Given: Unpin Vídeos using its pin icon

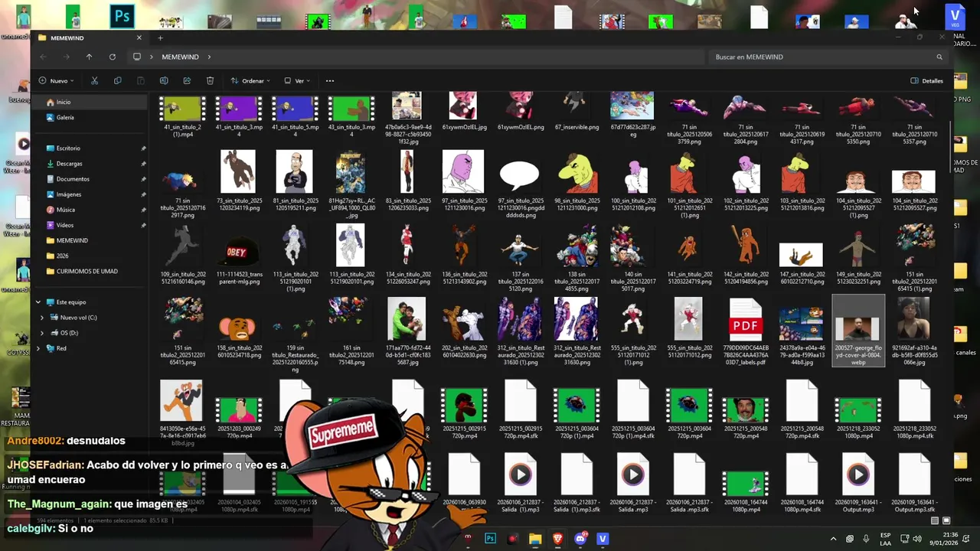Looking at the screenshot, I should coord(143,225).
